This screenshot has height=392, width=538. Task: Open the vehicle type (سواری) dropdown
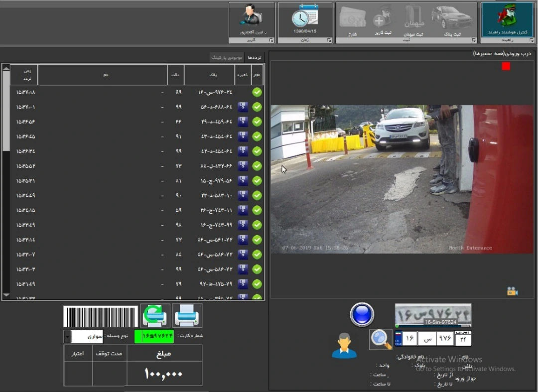click(67, 336)
